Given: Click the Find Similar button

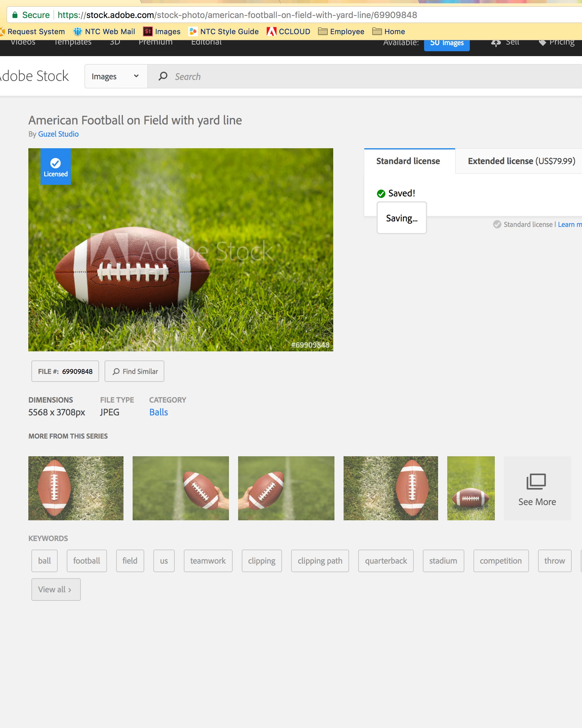Looking at the screenshot, I should click(x=134, y=371).
